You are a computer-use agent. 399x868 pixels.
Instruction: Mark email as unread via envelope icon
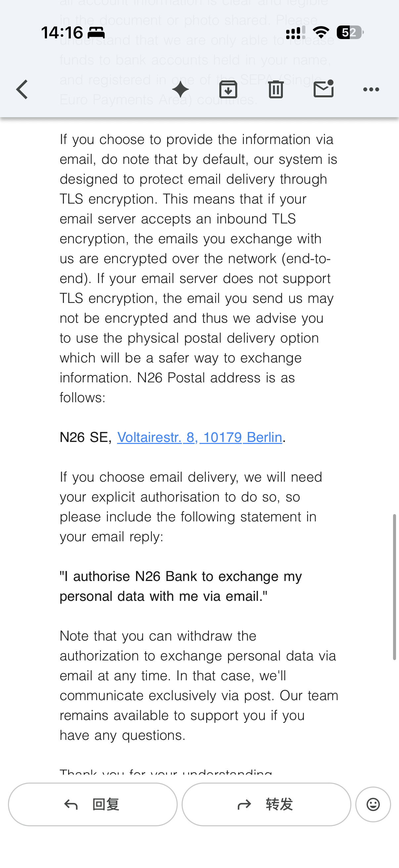[x=324, y=89]
